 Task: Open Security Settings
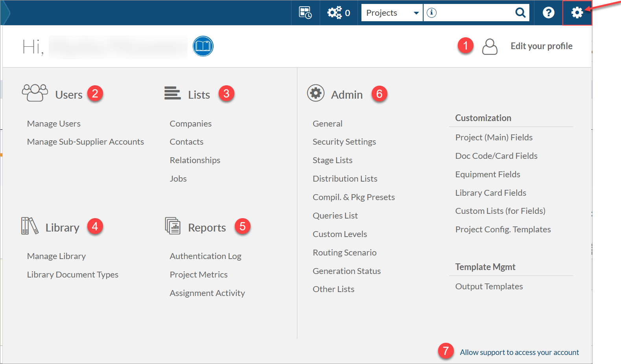point(344,142)
